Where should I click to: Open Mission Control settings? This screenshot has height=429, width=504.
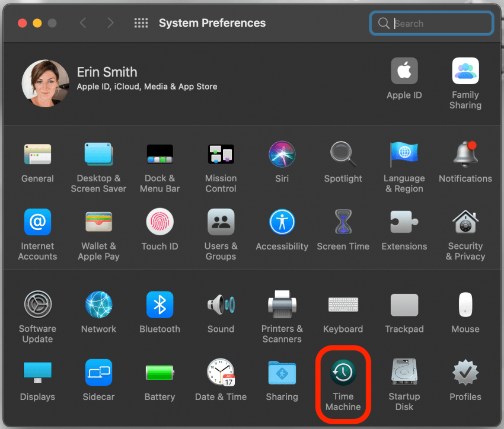[221, 154]
